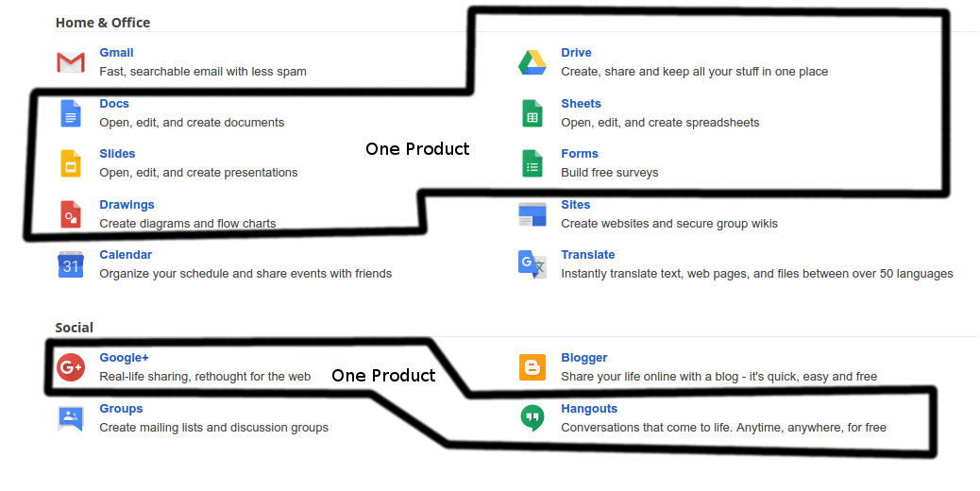
Task: Click the blue Groups icon
Action: tap(71, 418)
